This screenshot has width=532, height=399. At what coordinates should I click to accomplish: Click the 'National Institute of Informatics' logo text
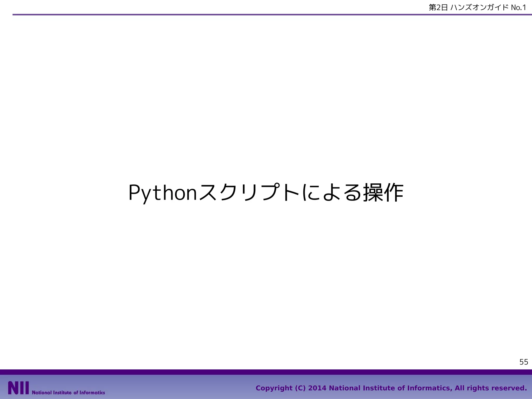coord(68,392)
